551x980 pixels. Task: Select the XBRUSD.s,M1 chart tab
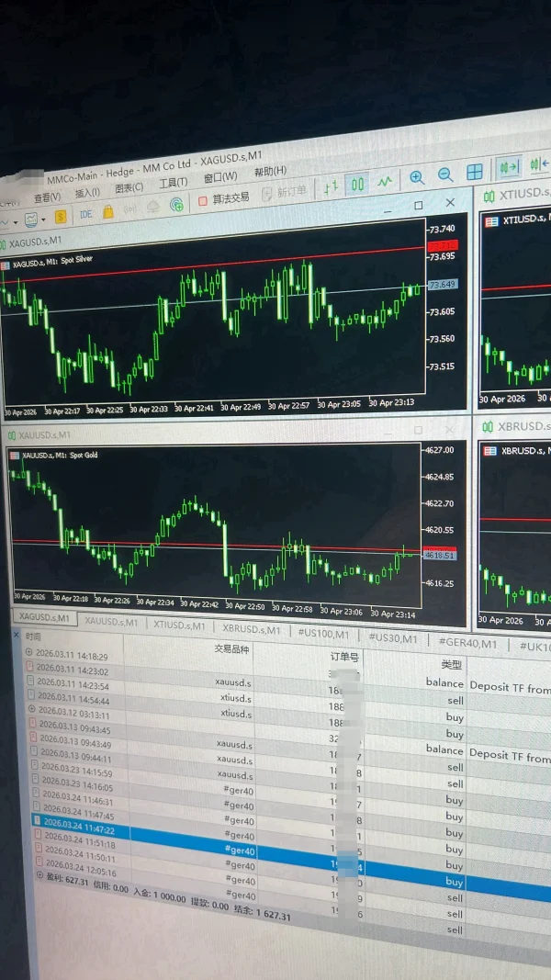[x=252, y=628]
